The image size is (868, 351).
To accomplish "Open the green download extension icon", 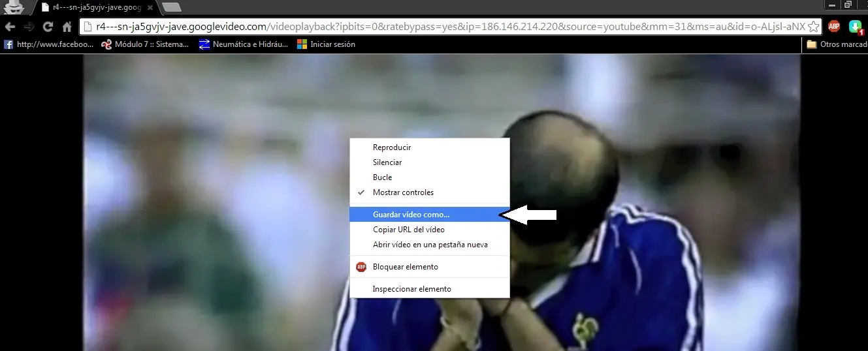I will [x=856, y=27].
